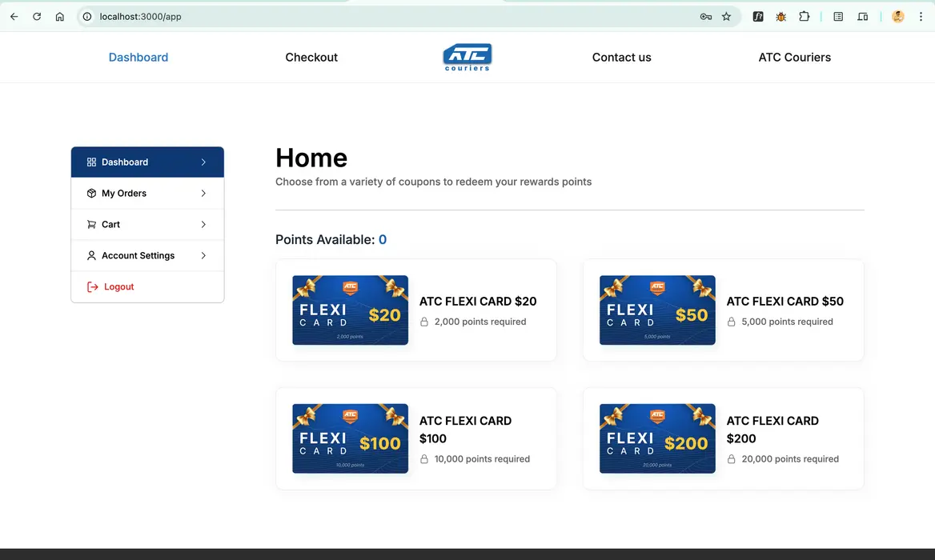The image size is (935, 560).
Task: Click the $20 Flexi Card image
Action: tap(350, 310)
